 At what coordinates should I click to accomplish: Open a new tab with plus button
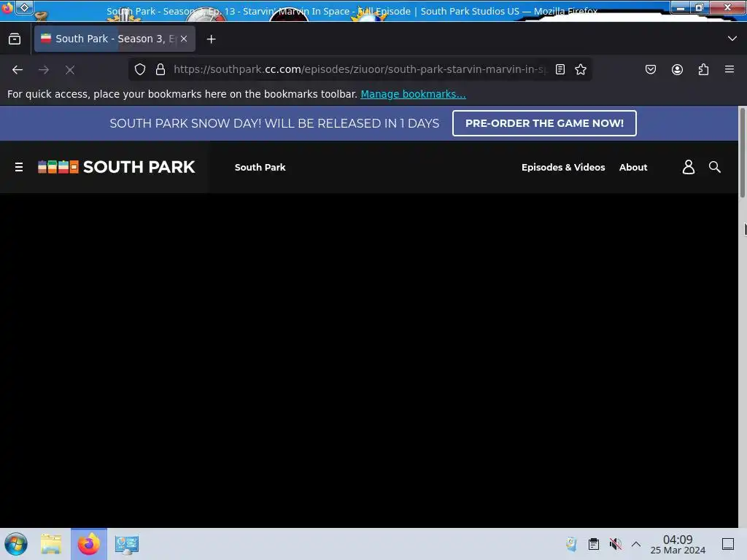click(x=211, y=39)
